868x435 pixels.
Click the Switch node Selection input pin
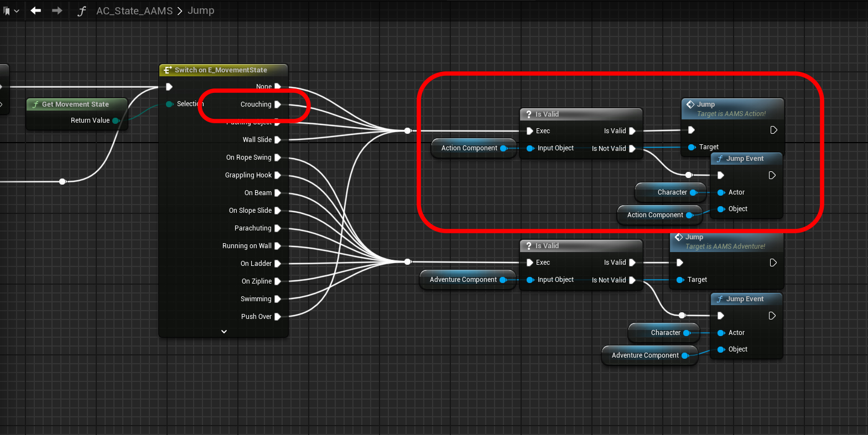click(169, 104)
